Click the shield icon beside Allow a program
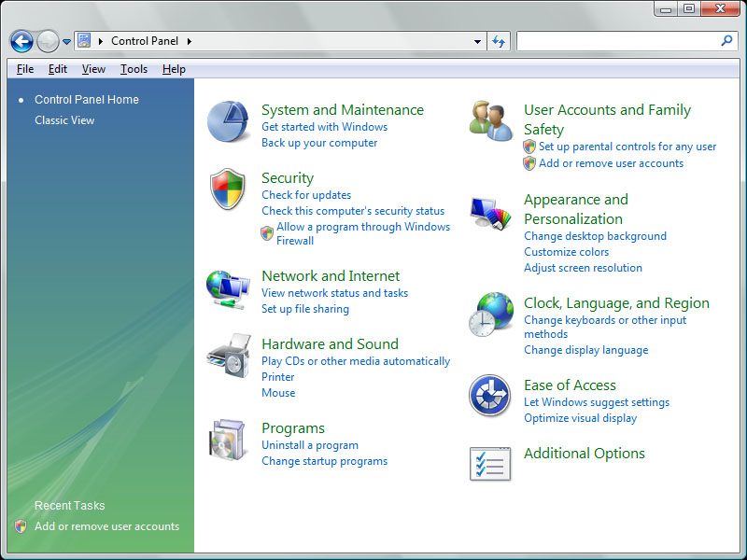This screenshot has width=747, height=560. pos(267,233)
